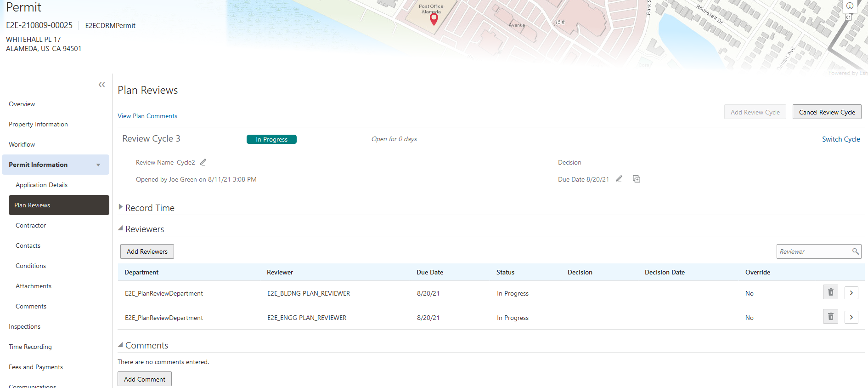Open the Contacts page
Image resolution: width=868 pixels, height=388 pixels.
pyautogui.click(x=28, y=245)
